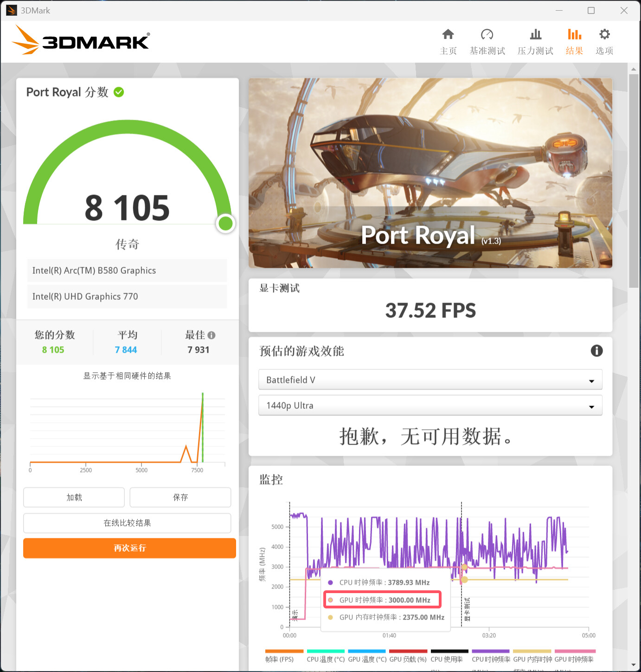Click the GPU 温度 blue legend swatch
The width and height of the screenshot is (641, 672).
[x=367, y=651]
